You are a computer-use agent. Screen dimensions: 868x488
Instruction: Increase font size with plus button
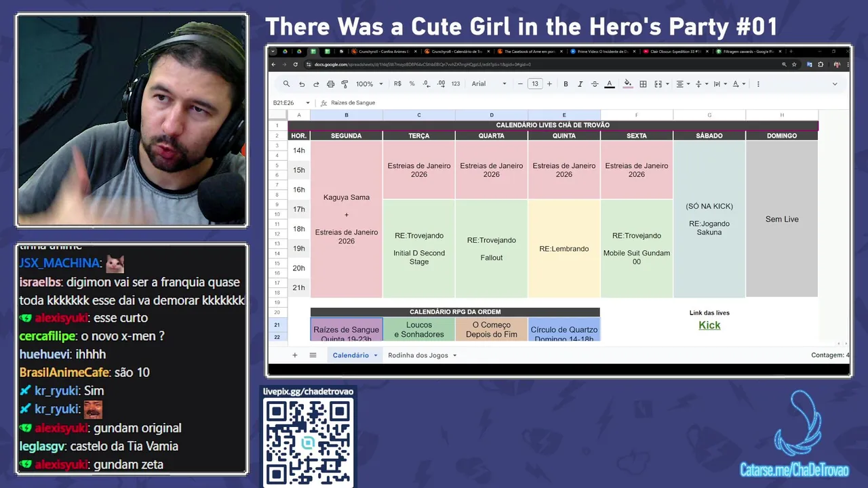click(x=549, y=84)
